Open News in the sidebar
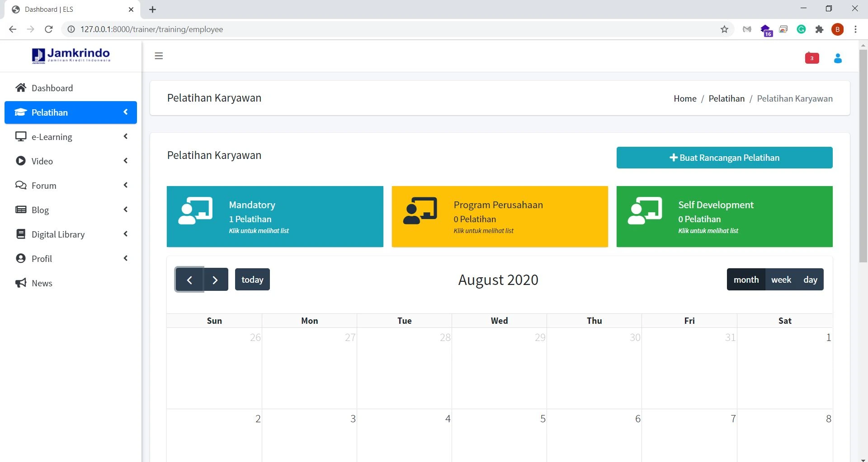Screen dimensions: 868x462 [x=42, y=283]
